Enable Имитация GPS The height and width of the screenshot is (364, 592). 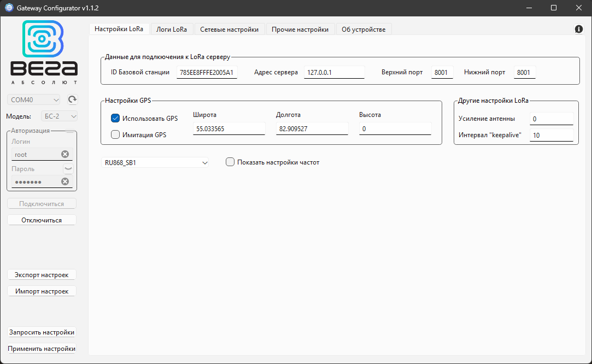coord(114,134)
